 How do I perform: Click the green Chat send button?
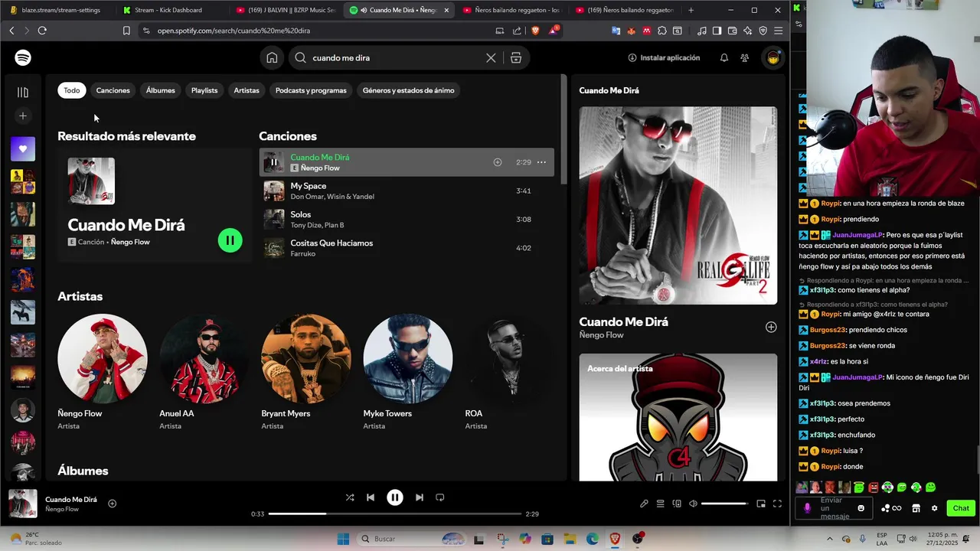pos(960,508)
